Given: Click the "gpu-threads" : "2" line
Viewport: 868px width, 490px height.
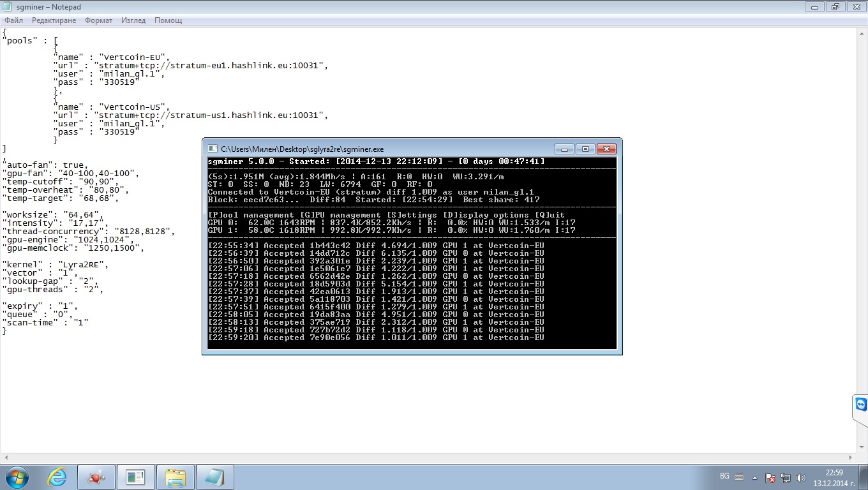Looking at the screenshot, I should coord(53,289).
